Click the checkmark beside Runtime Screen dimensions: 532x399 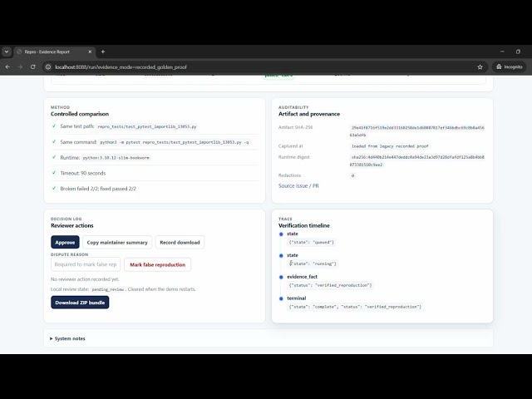pos(53,157)
